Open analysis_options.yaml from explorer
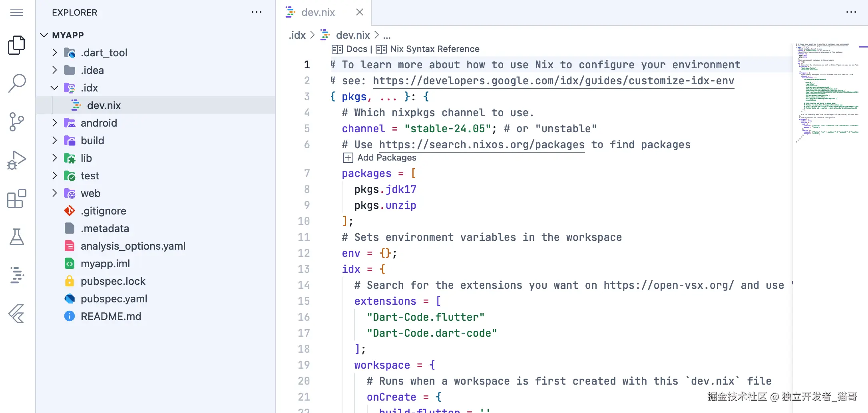868x413 pixels. [x=133, y=246]
